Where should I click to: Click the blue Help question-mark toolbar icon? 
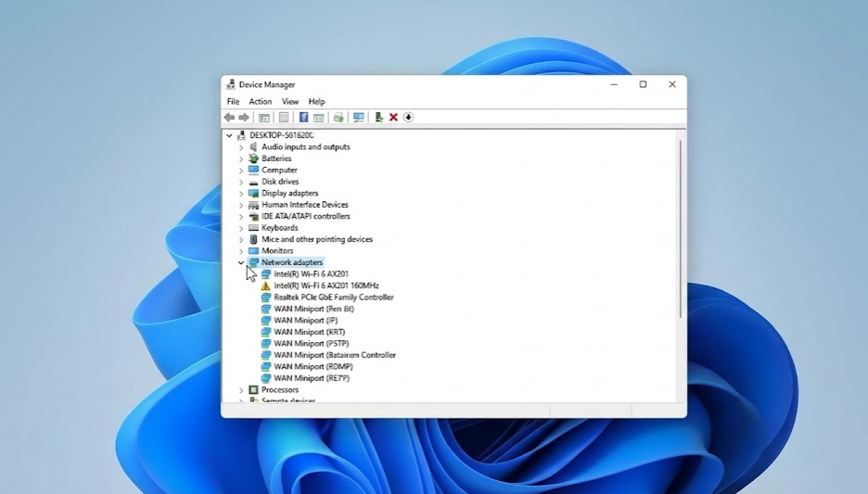(303, 118)
